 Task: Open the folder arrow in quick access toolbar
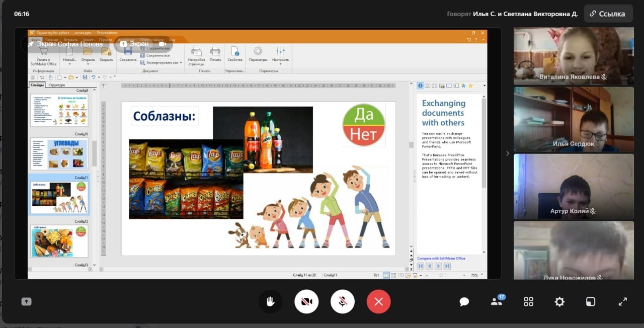(x=77, y=77)
